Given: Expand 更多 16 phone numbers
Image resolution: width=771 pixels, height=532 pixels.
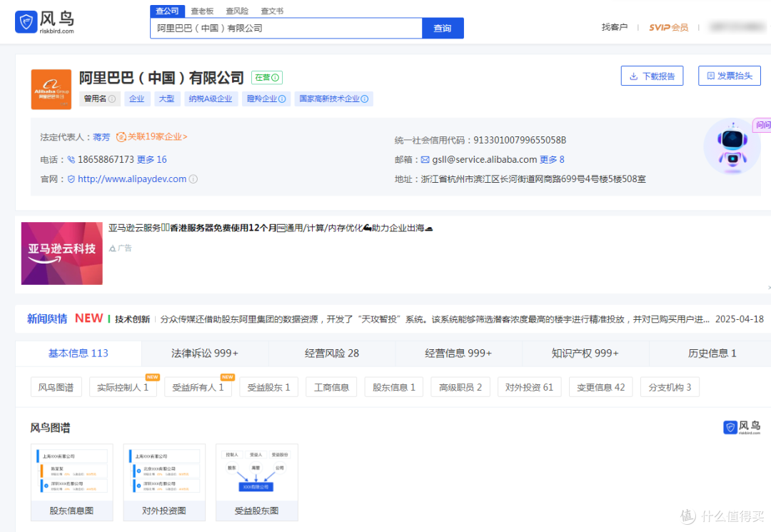Looking at the screenshot, I should coord(152,159).
